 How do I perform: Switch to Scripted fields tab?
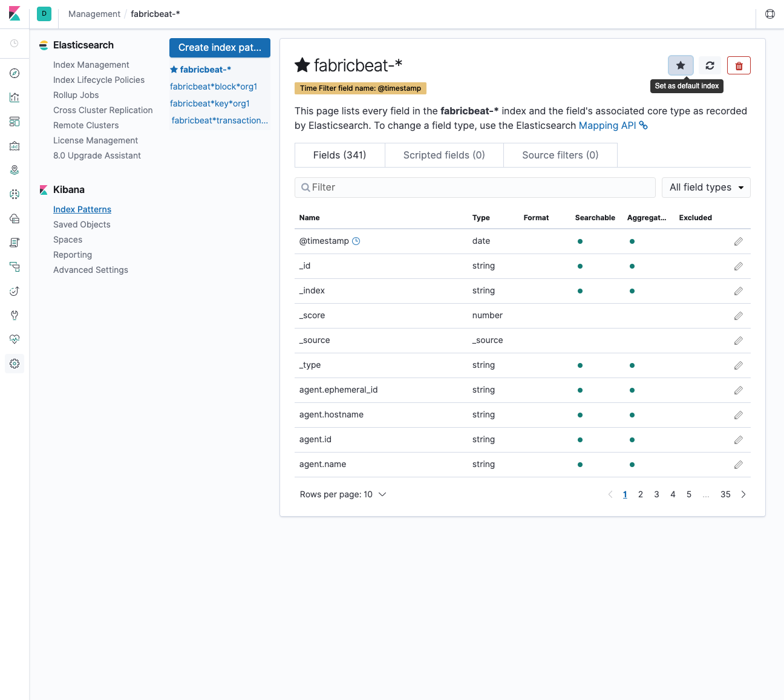point(444,155)
